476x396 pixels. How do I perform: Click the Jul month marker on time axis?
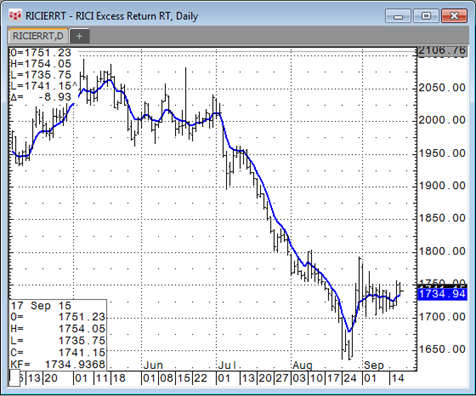(227, 365)
